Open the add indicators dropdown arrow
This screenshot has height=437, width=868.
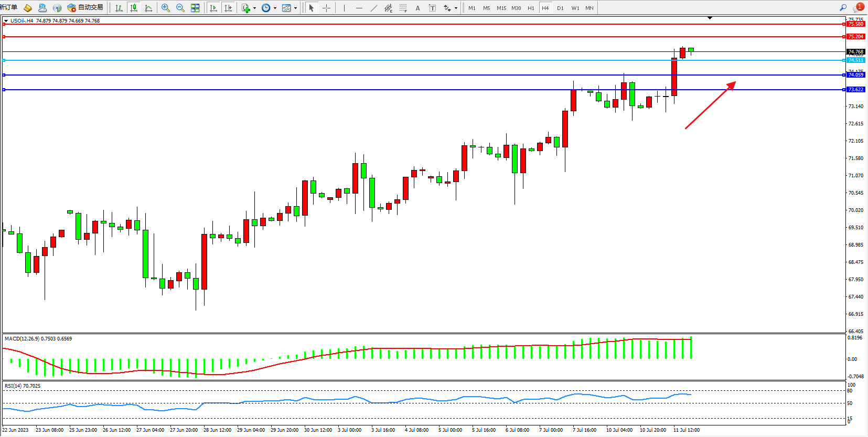click(254, 8)
